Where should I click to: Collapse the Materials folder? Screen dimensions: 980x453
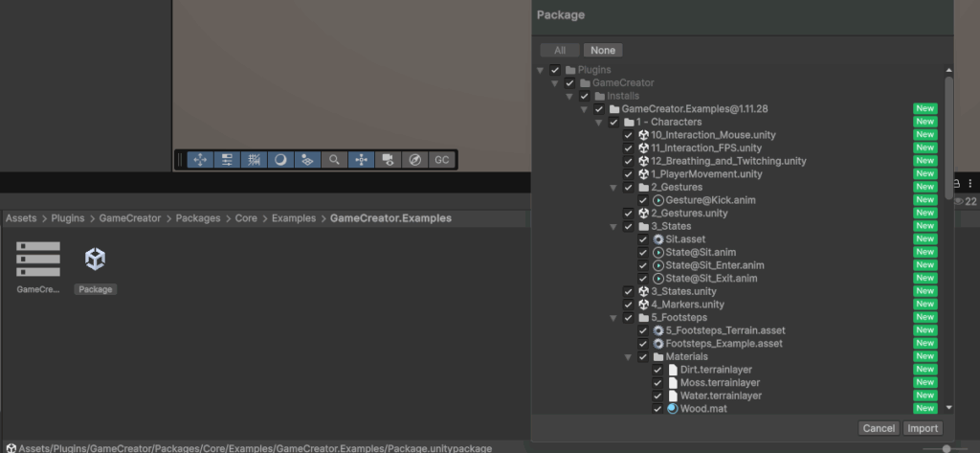(628, 357)
